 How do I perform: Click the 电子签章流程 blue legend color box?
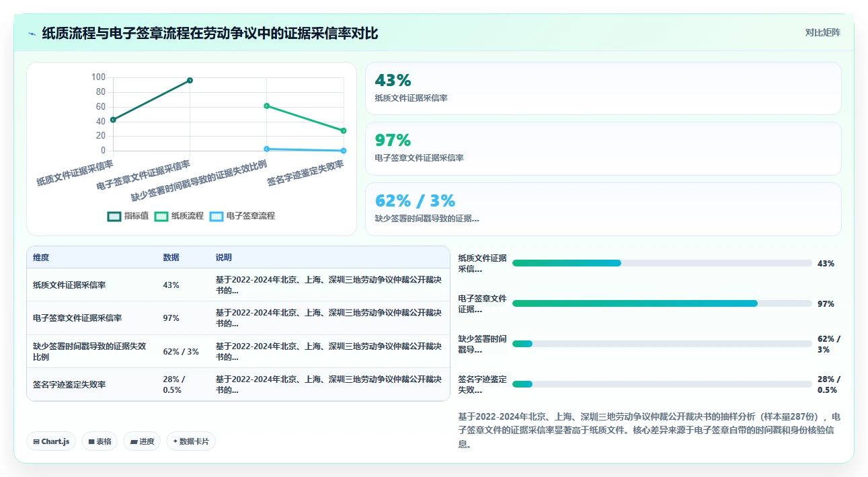tap(216, 217)
